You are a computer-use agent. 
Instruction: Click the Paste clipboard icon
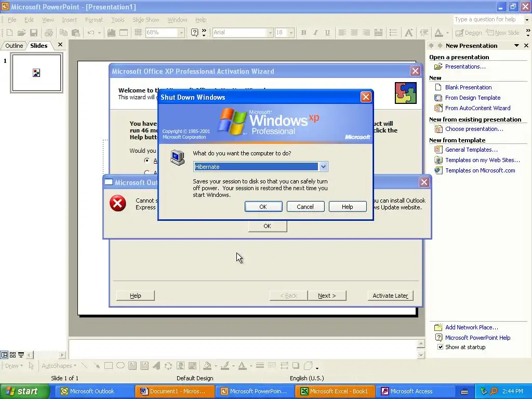[x=76, y=33]
